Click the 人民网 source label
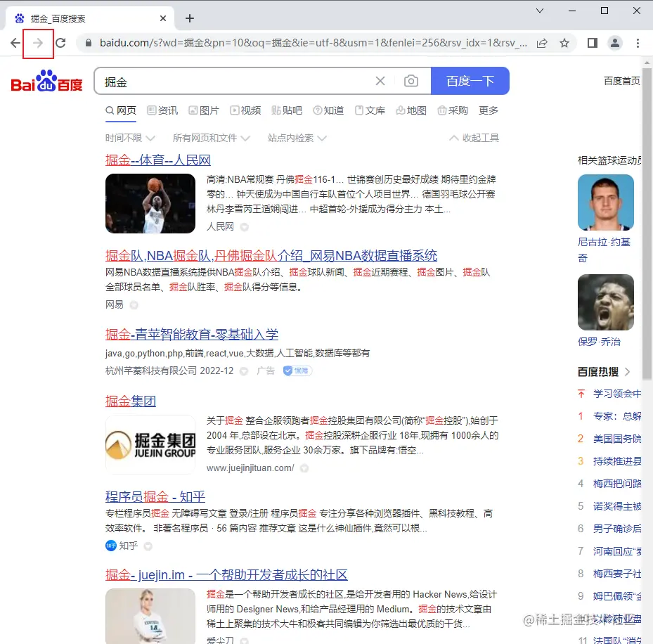Image resolution: width=653 pixels, height=644 pixels. (220, 226)
